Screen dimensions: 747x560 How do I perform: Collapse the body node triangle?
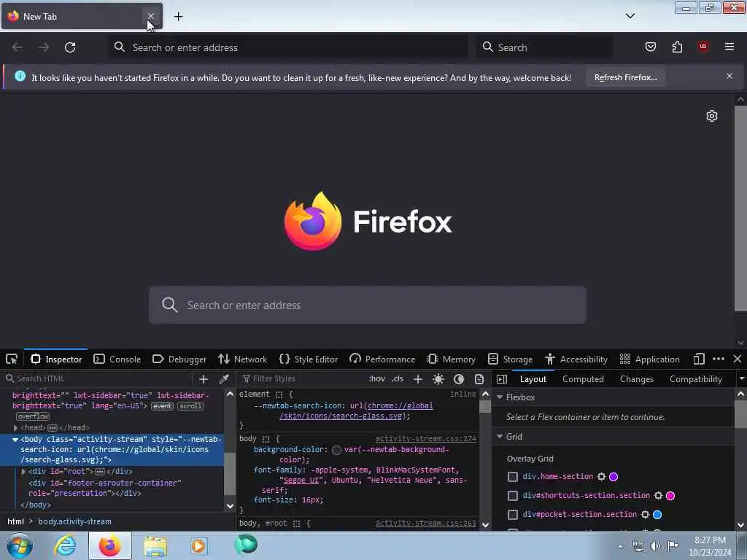(x=15, y=440)
